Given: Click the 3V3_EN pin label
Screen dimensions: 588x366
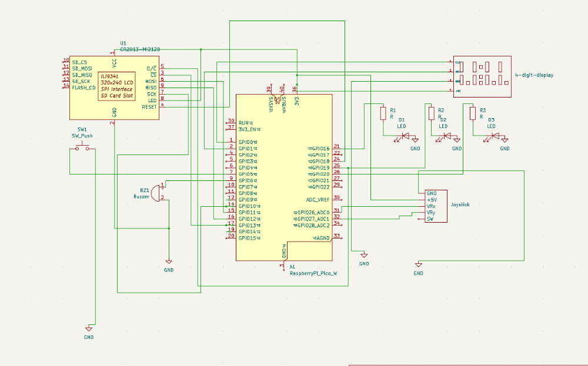Looking at the screenshot, I should click(x=248, y=129).
